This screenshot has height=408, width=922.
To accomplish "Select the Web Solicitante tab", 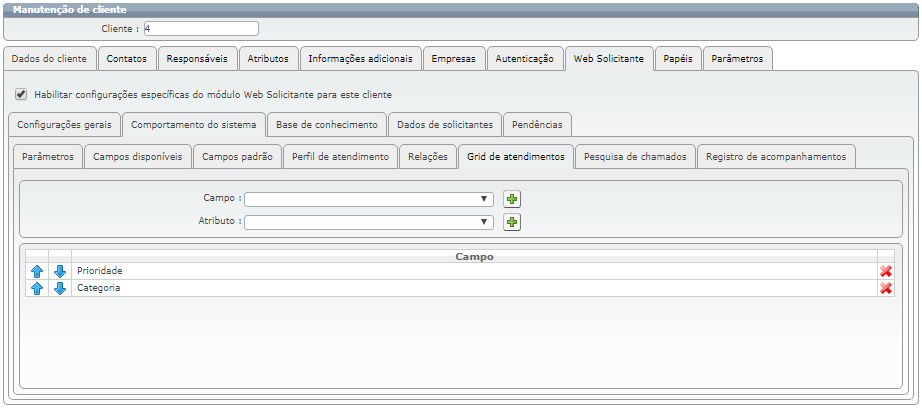I will click(609, 59).
